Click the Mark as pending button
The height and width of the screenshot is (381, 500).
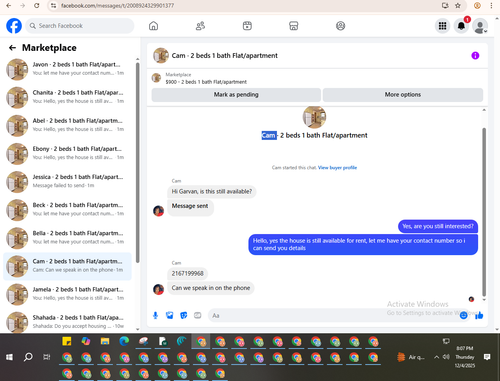(236, 95)
